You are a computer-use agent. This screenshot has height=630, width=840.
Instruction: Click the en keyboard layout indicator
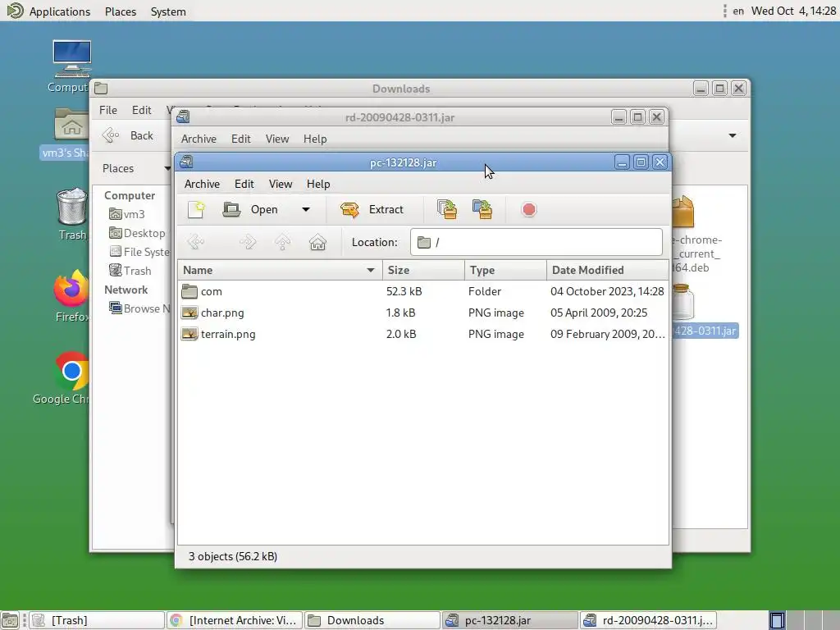click(x=738, y=11)
